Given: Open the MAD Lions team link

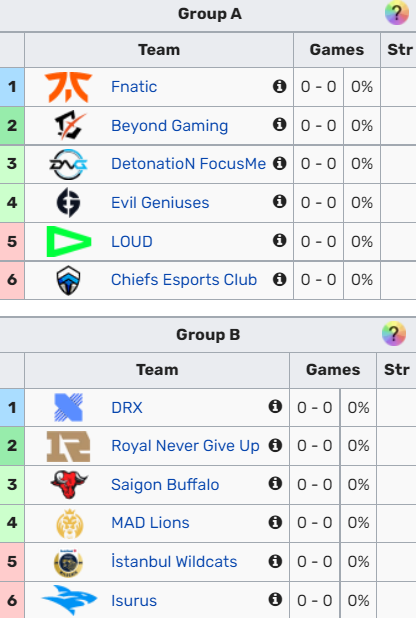Looking at the screenshot, I should coord(150,523).
